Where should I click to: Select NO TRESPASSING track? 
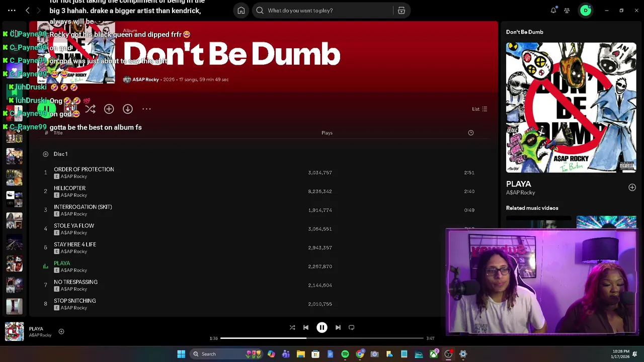point(75,282)
